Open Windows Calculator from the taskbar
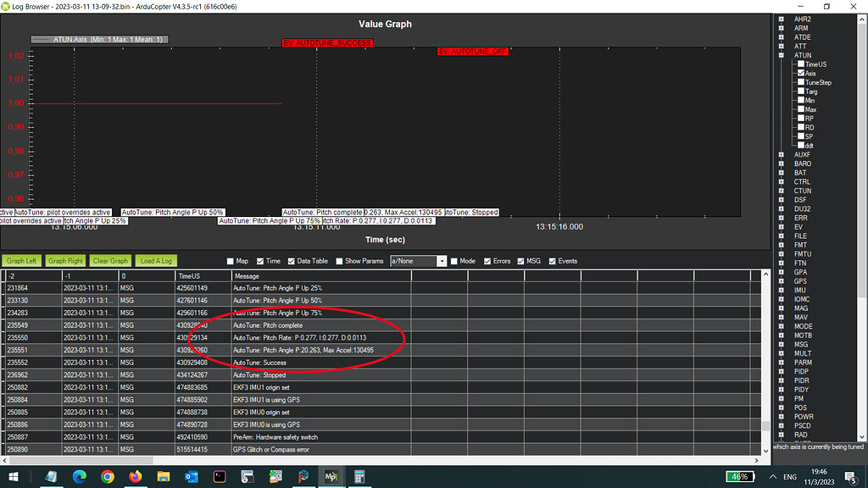Viewport: 868px width, 488px height. (x=359, y=475)
